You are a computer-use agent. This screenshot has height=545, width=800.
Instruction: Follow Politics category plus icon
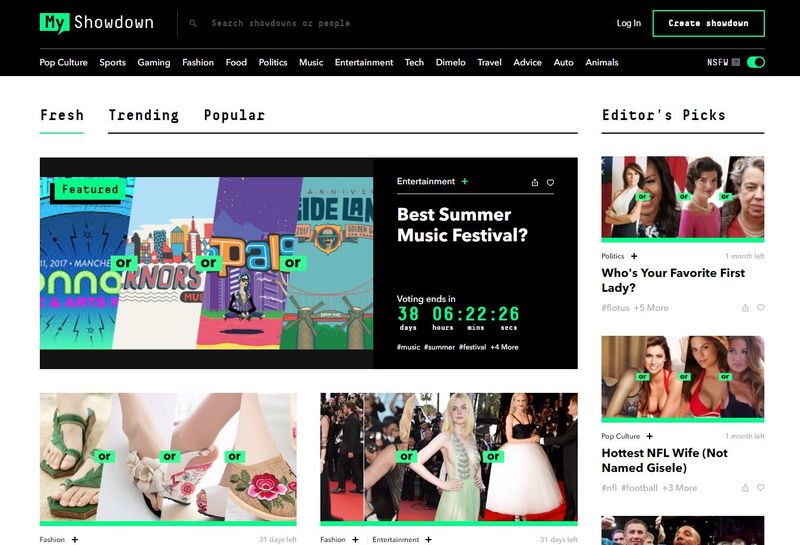coord(634,256)
